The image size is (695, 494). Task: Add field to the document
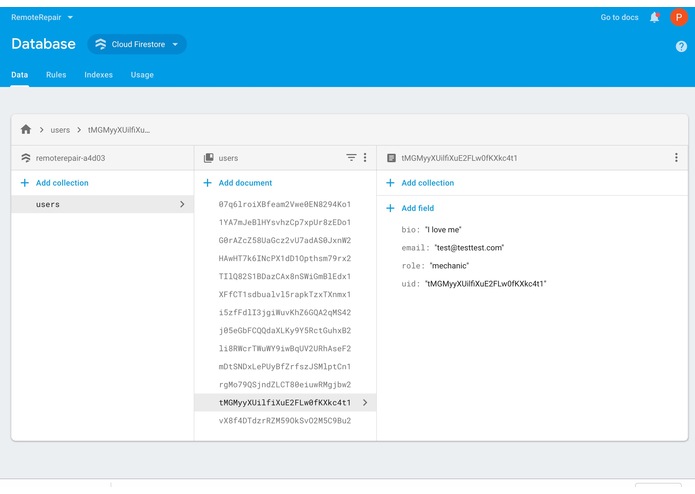coord(418,208)
